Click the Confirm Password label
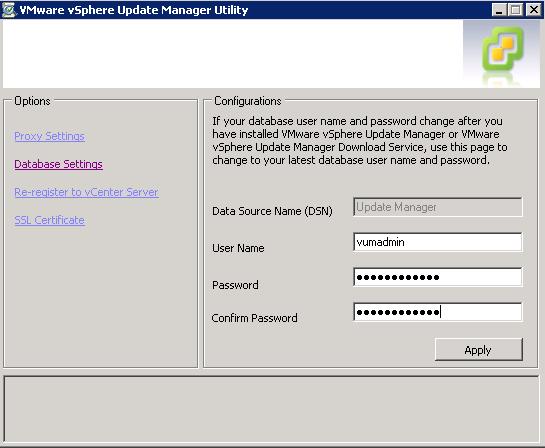Image resolution: width=545 pixels, height=448 pixels. [254, 318]
